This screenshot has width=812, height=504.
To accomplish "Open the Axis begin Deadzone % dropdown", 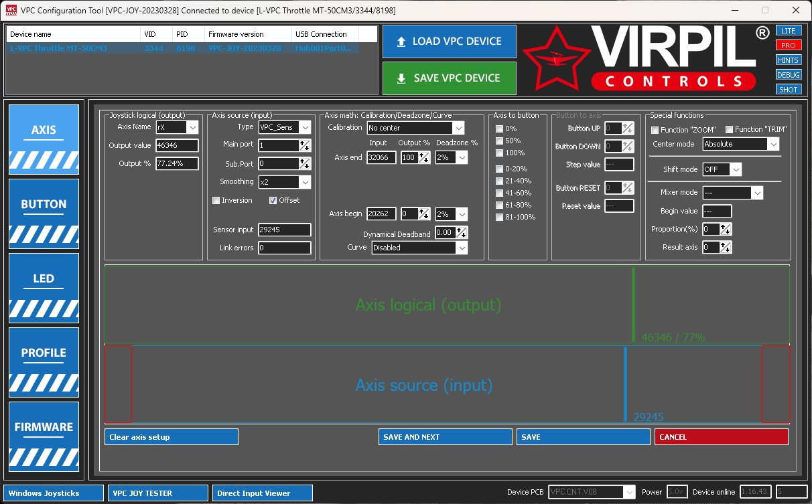I will click(451, 214).
